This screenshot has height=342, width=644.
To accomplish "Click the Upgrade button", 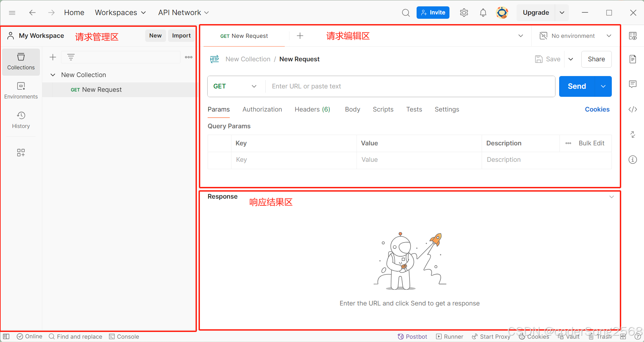I will 536,13.
